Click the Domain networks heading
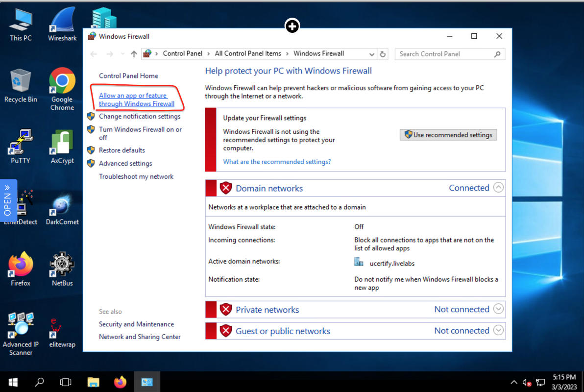The height and width of the screenshot is (392, 584). 269,188
